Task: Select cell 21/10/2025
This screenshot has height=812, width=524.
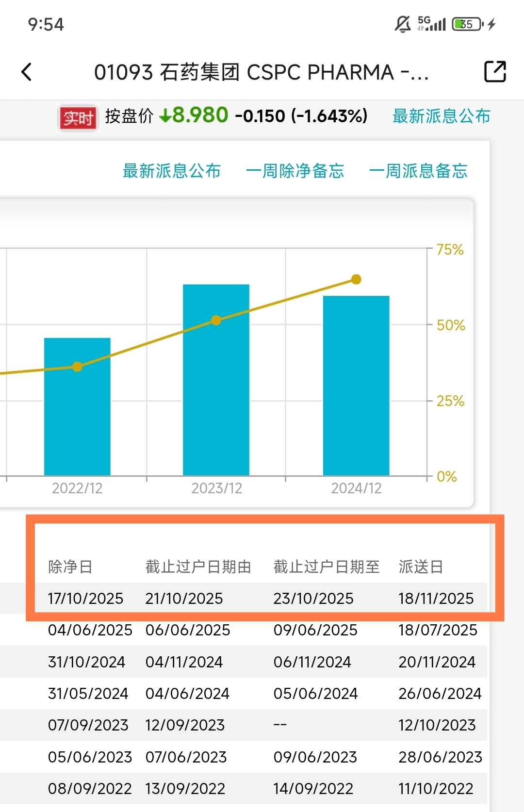Action: click(184, 599)
